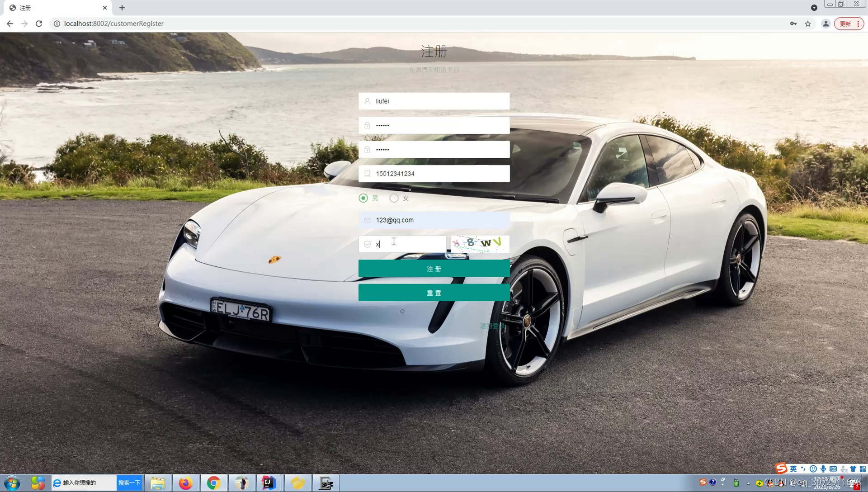View site information icon in address bar
868x492 pixels.
click(x=57, y=24)
